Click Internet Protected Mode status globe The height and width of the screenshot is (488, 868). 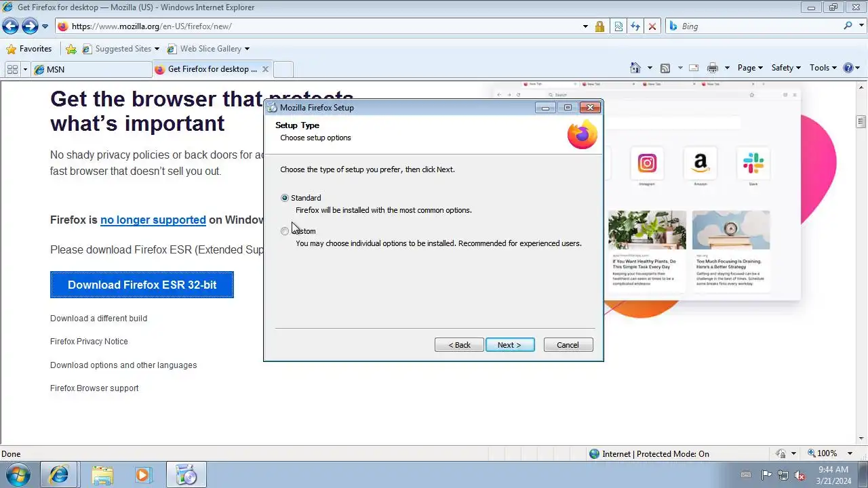coord(595,454)
